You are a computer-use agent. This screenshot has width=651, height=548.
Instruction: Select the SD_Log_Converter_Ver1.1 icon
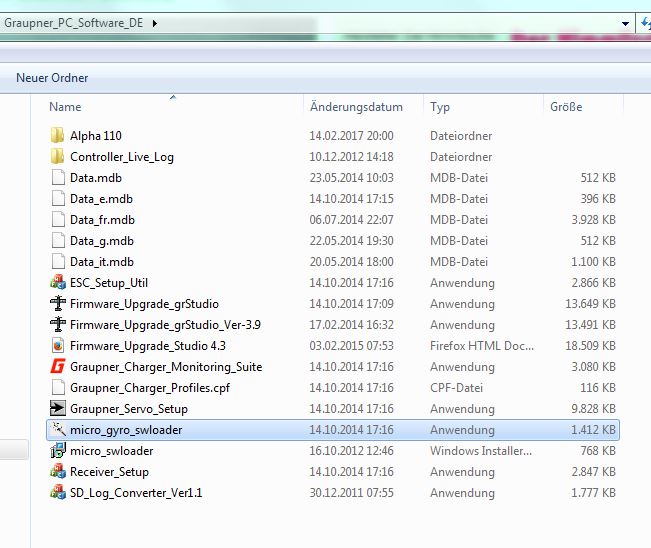57,493
